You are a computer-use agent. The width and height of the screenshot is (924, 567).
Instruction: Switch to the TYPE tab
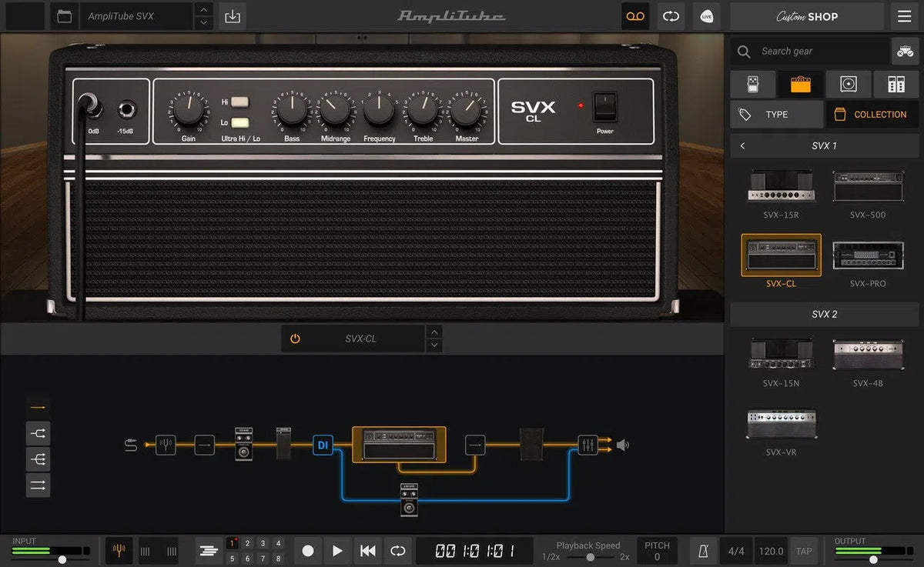(x=776, y=114)
